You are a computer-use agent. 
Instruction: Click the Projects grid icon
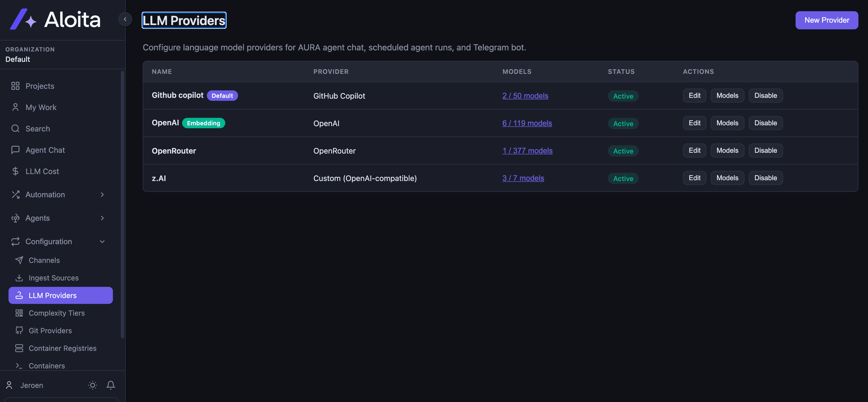(15, 86)
